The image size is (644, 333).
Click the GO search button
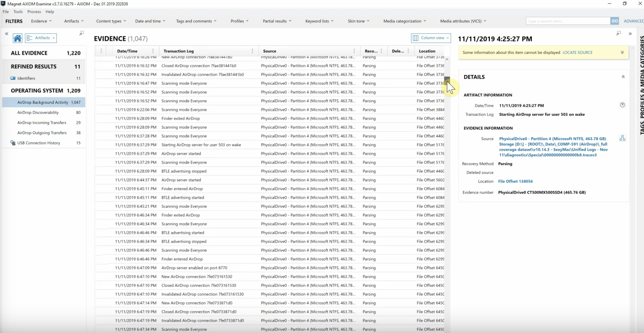coord(615,21)
